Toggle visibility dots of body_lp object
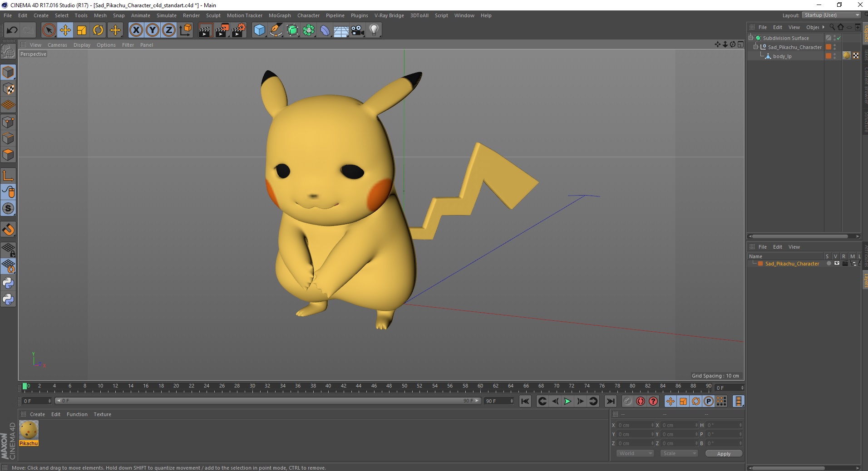868x471 pixels. pos(835,56)
